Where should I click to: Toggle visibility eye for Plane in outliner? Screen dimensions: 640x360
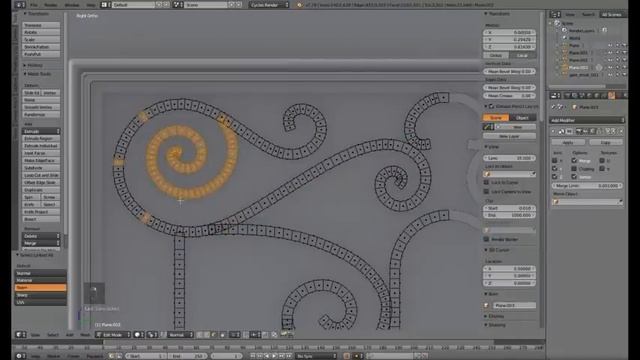(610, 45)
